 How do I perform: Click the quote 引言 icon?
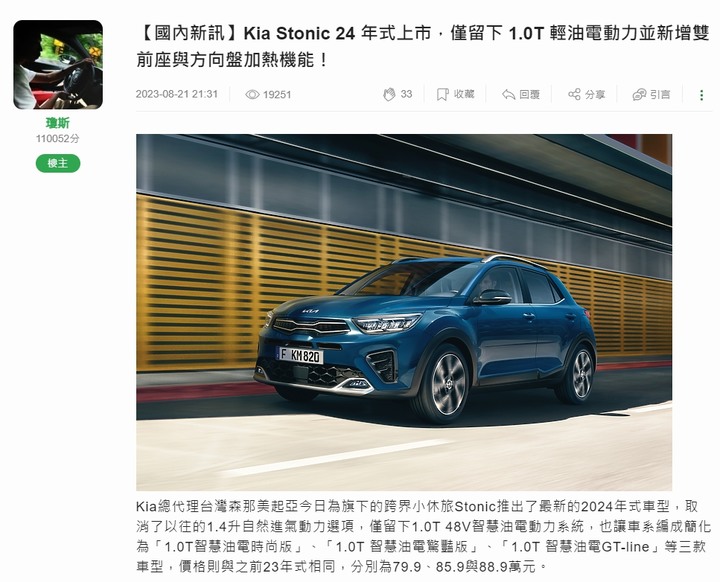[639, 95]
